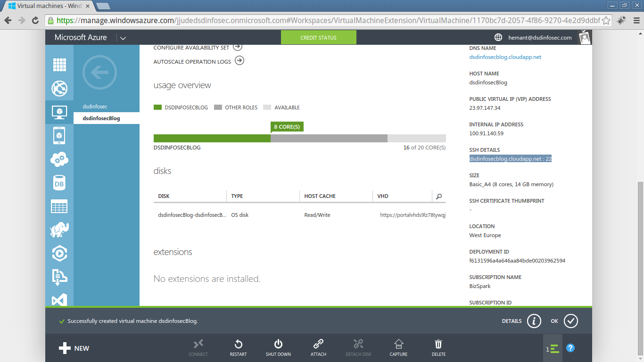644x362 pixels.
Task: Dismiss notification with OK checkmark
Action: tap(570, 321)
